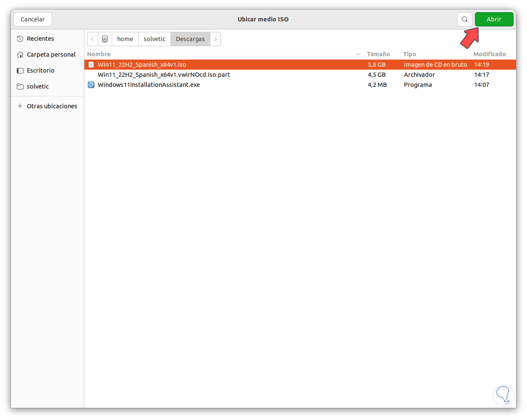Click the Programa type cell
Viewport: 527px width, 420px height.
418,85
